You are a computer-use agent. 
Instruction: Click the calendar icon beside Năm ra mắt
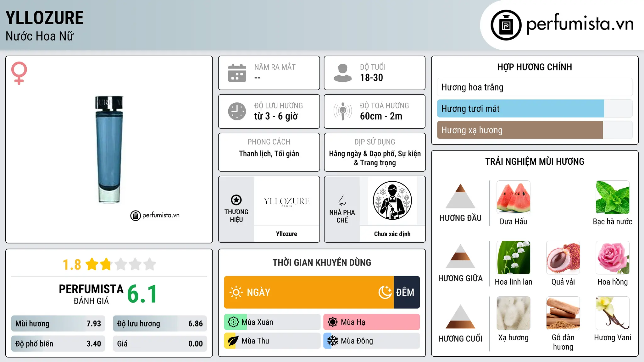pos(237,73)
